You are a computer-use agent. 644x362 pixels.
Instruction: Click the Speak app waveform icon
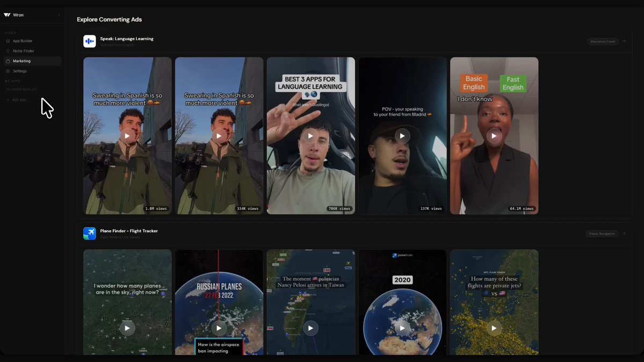coord(89,41)
